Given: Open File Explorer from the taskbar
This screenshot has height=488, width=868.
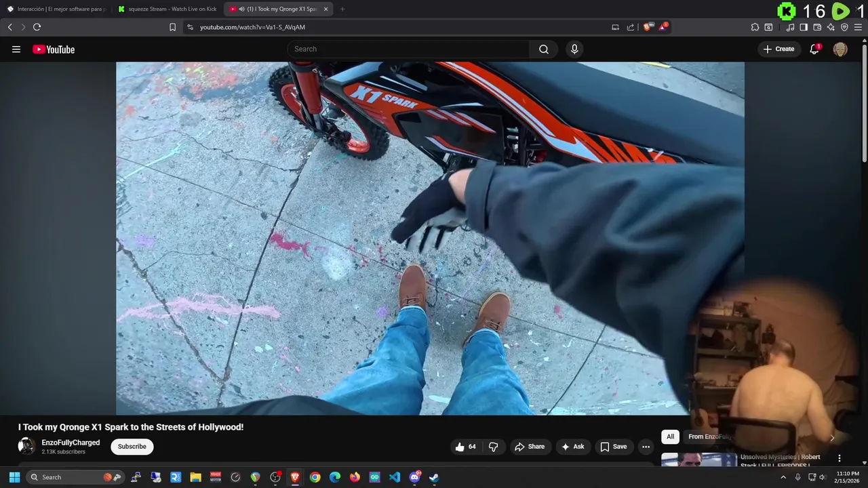Looking at the screenshot, I should click(x=195, y=477).
